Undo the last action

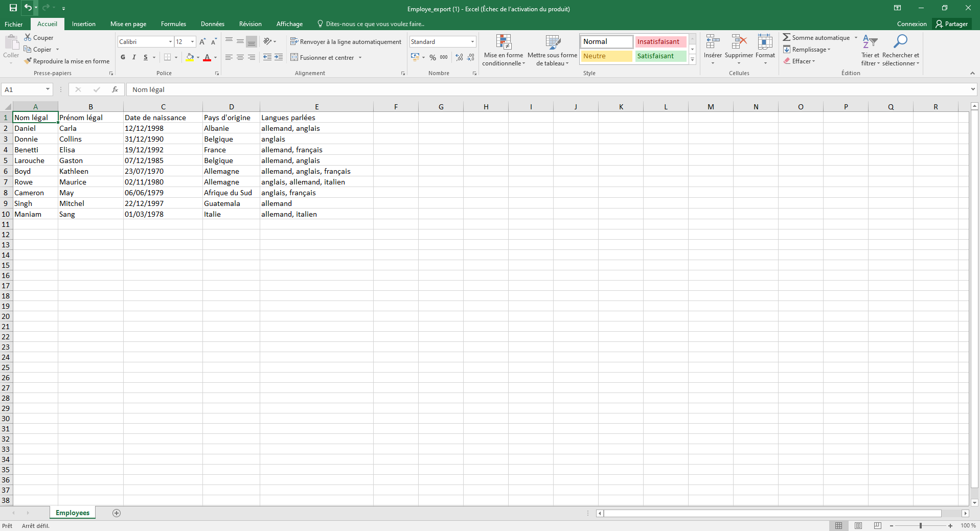click(x=28, y=8)
